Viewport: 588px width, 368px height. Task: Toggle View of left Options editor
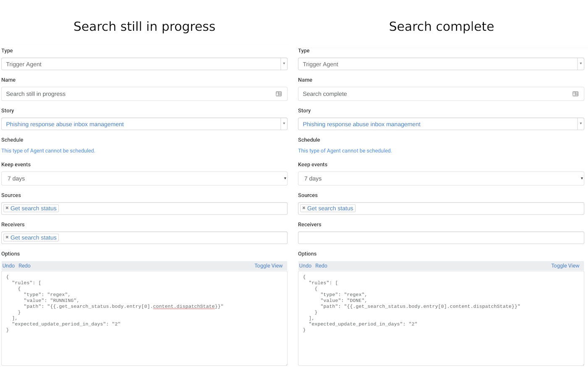[268, 266]
